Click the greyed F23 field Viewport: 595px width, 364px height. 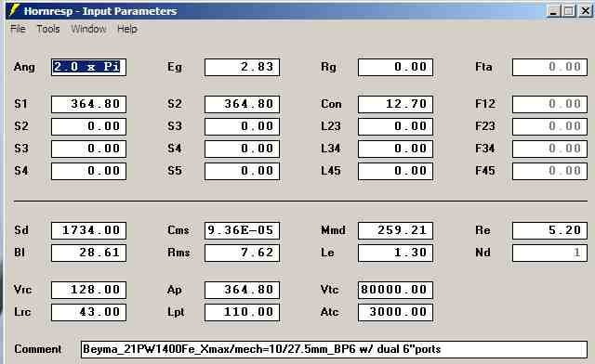pyautogui.click(x=549, y=126)
